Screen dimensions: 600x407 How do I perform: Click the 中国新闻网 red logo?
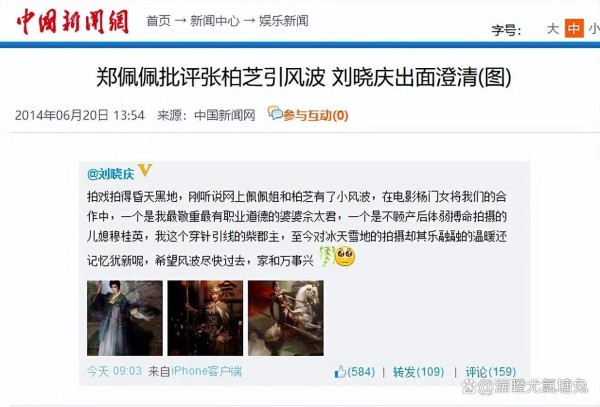72,22
